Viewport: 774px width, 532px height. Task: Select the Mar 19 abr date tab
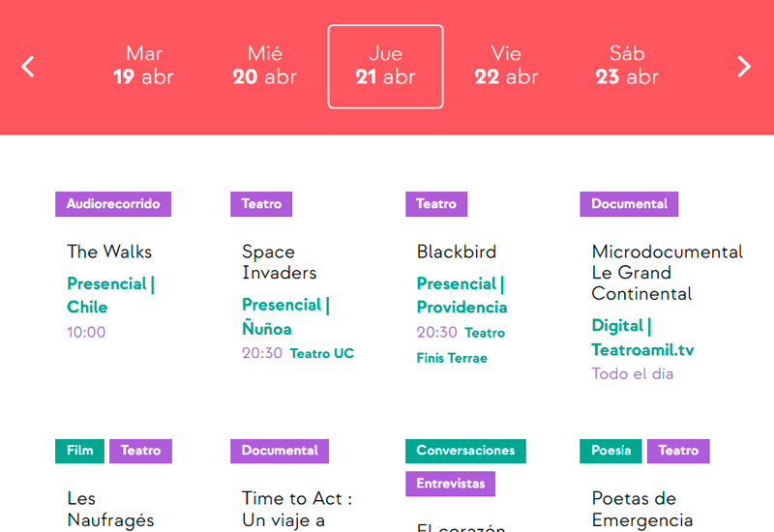coord(143,66)
